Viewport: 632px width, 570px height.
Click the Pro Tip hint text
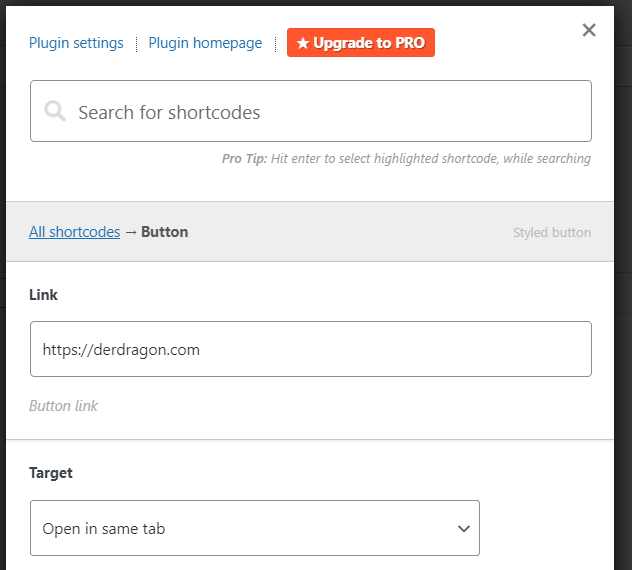pyautogui.click(x=406, y=159)
